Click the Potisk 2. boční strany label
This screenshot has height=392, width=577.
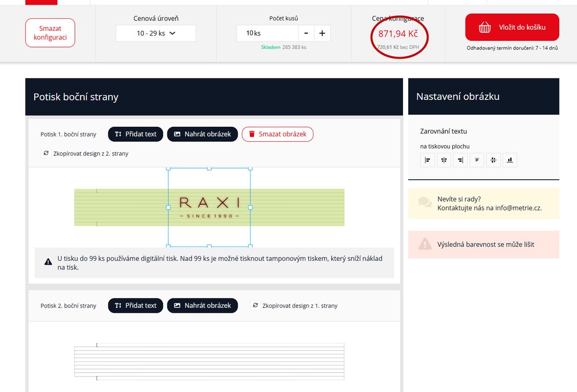[68, 306]
